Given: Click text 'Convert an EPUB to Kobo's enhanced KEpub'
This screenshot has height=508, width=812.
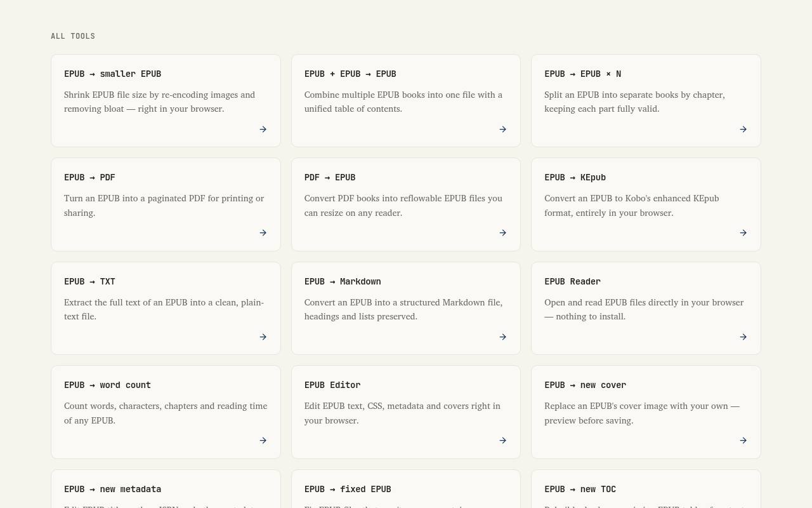Looking at the screenshot, I should click(x=632, y=198).
